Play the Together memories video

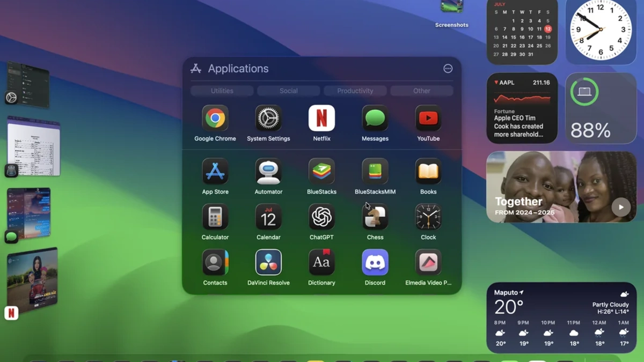pyautogui.click(x=620, y=207)
